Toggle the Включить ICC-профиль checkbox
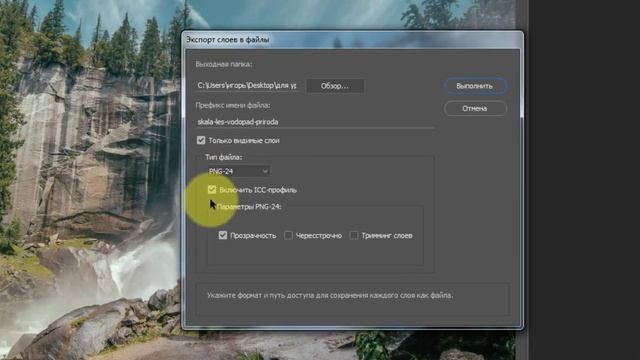Viewport: 640px width, 360px height. point(212,190)
